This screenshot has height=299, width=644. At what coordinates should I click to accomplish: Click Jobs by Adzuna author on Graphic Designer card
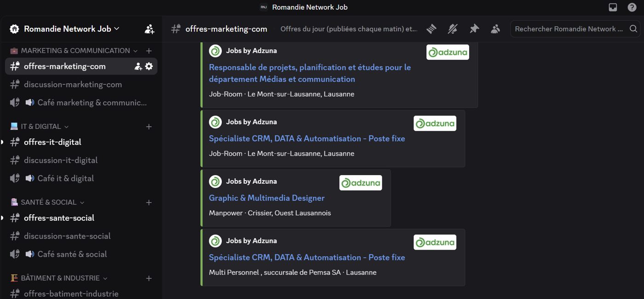tap(252, 181)
